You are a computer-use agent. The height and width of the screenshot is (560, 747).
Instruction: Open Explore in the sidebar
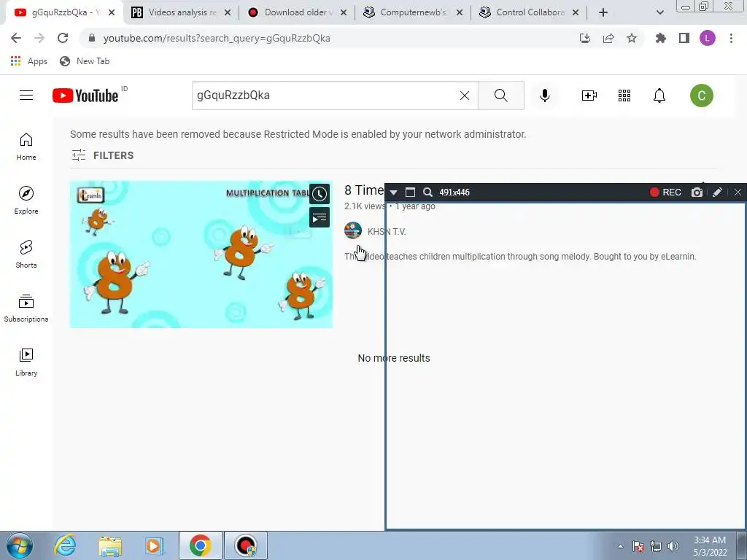[26, 200]
